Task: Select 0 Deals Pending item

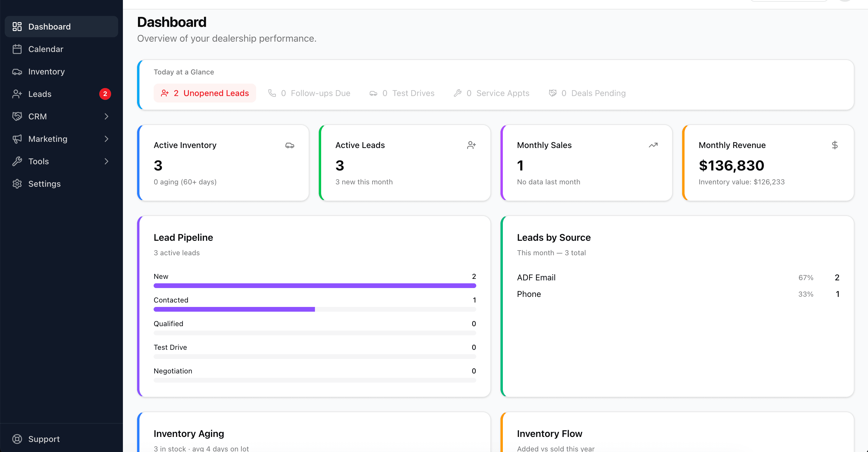Action: click(x=587, y=93)
